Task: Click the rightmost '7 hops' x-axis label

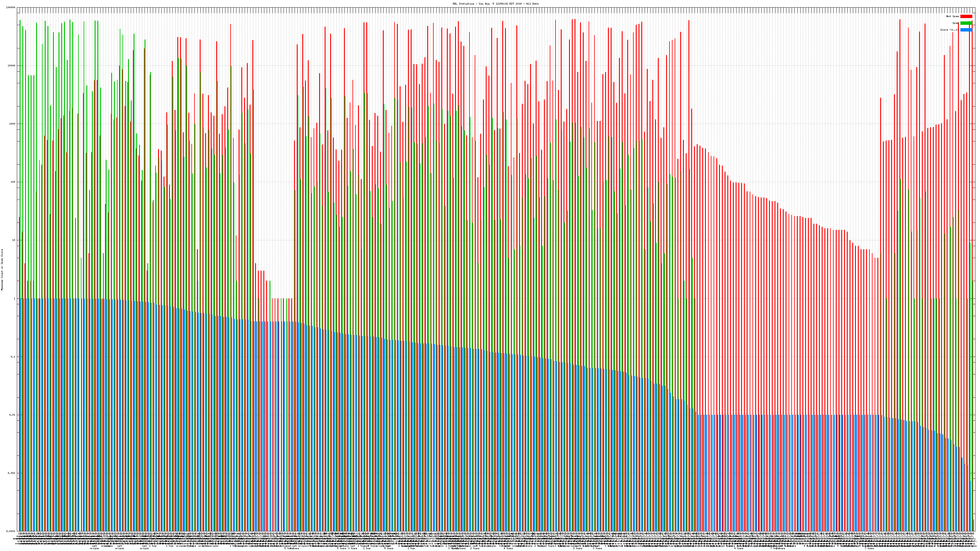Action: coord(869,548)
